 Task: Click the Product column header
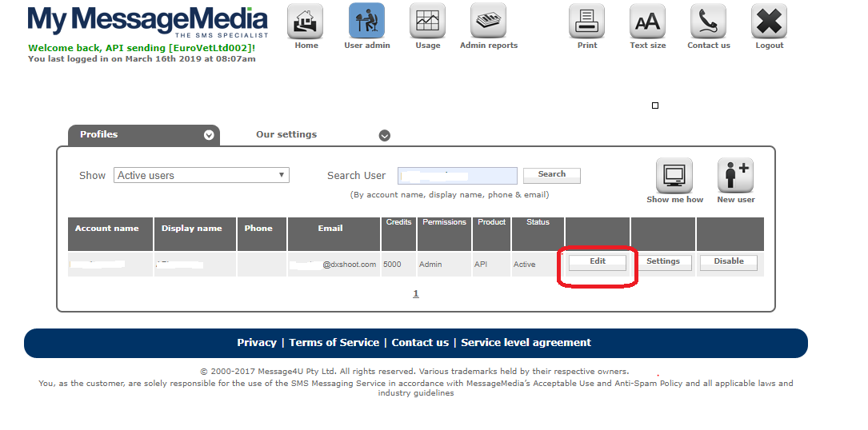pyautogui.click(x=491, y=233)
